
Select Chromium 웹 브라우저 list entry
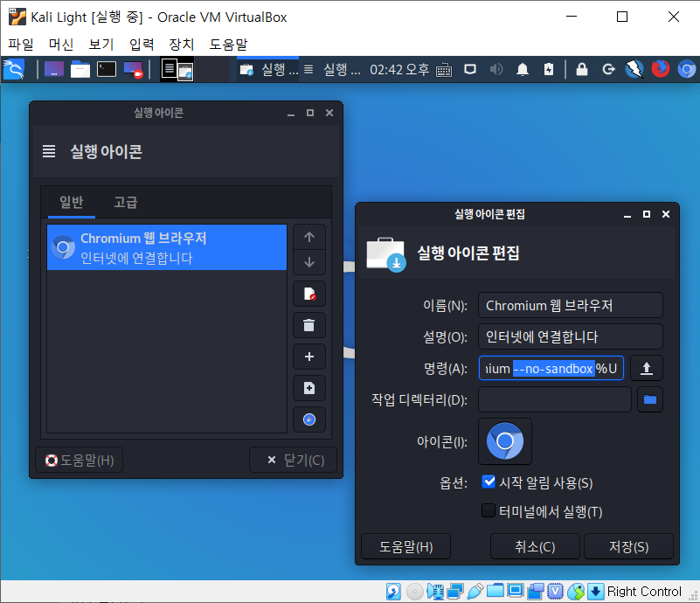167,247
